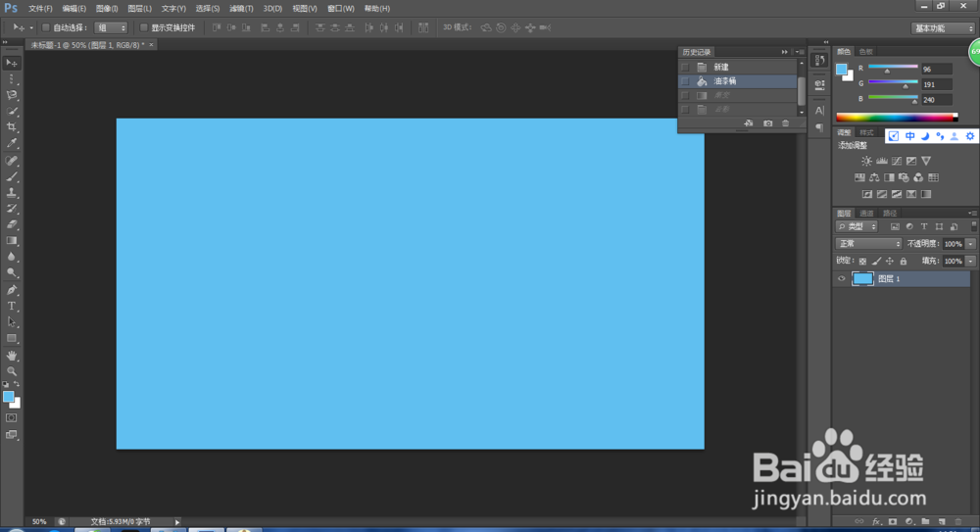Viewport: 980px width, 532px height.
Task: Select the Brush tool
Action: pyautogui.click(x=11, y=177)
